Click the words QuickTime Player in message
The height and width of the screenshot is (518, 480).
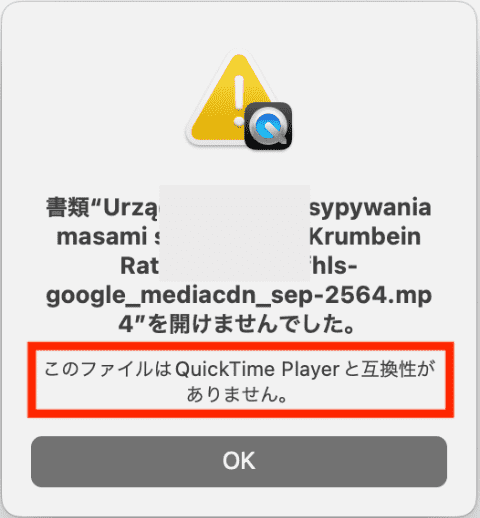click(258, 369)
